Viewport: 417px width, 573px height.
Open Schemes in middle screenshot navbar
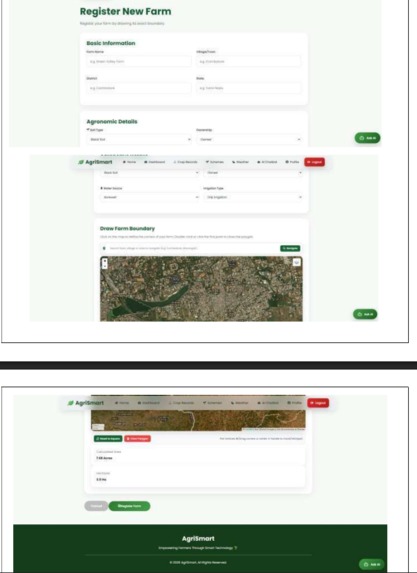pyautogui.click(x=215, y=162)
